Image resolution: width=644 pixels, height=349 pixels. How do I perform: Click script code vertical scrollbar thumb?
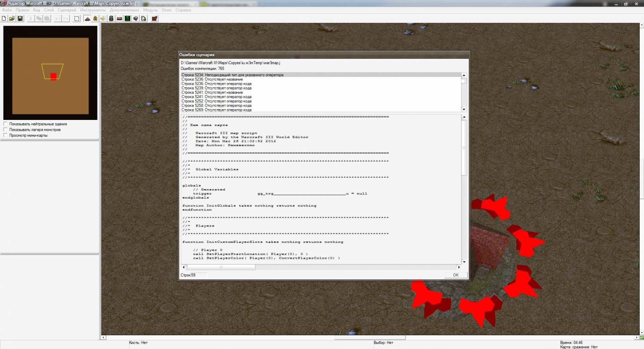(464, 147)
